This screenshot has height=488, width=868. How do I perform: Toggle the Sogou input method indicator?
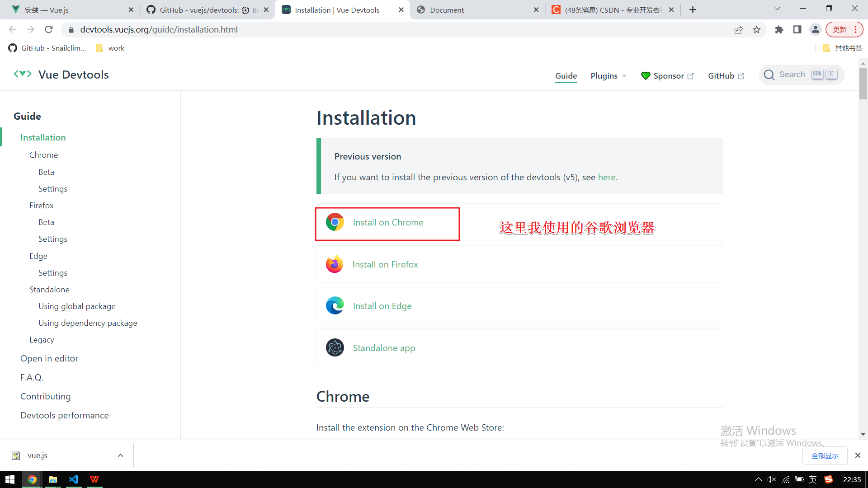click(829, 479)
